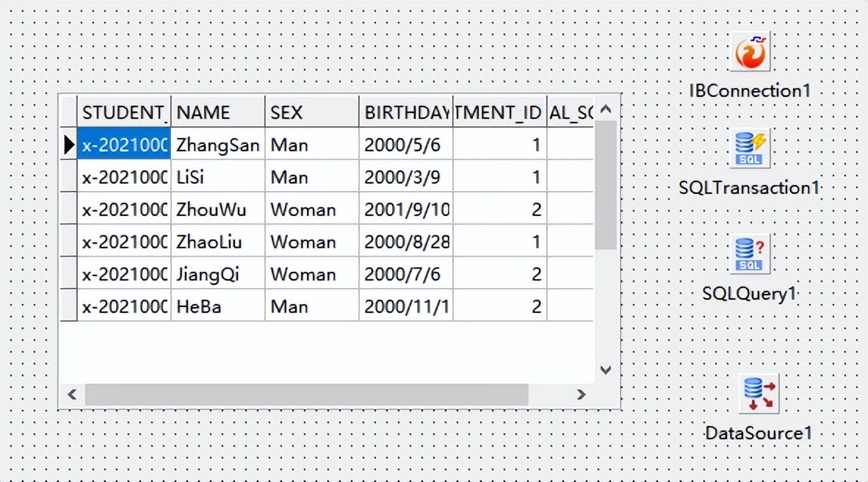Select the DataSource1 component icon
868x482 pixels.
(758, 394)
